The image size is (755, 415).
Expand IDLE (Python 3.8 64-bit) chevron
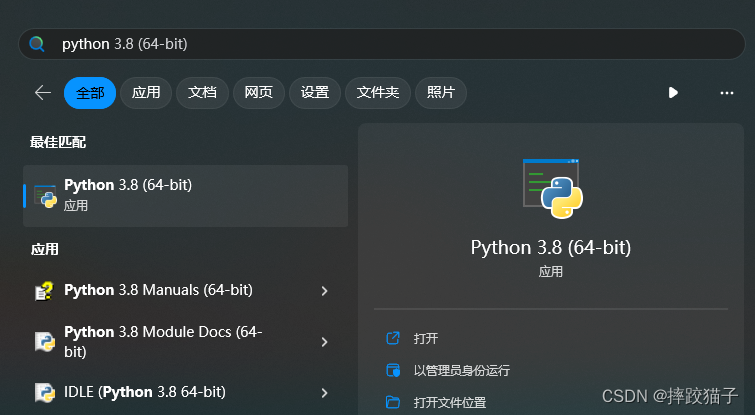click(x=325, y=393)
